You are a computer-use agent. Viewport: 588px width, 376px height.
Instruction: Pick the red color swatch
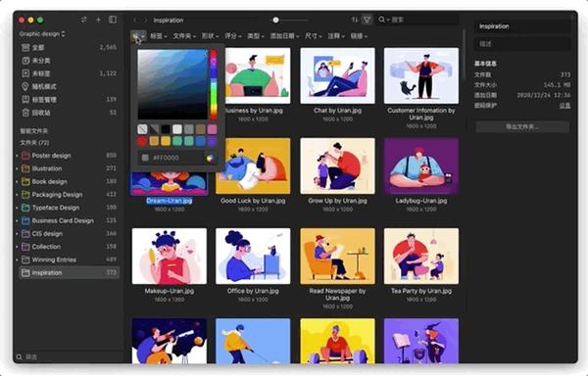(142, 141)
